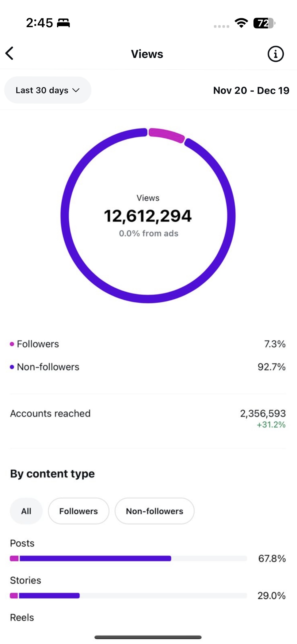Tap the pink Followers legend dot

(12, 344)
